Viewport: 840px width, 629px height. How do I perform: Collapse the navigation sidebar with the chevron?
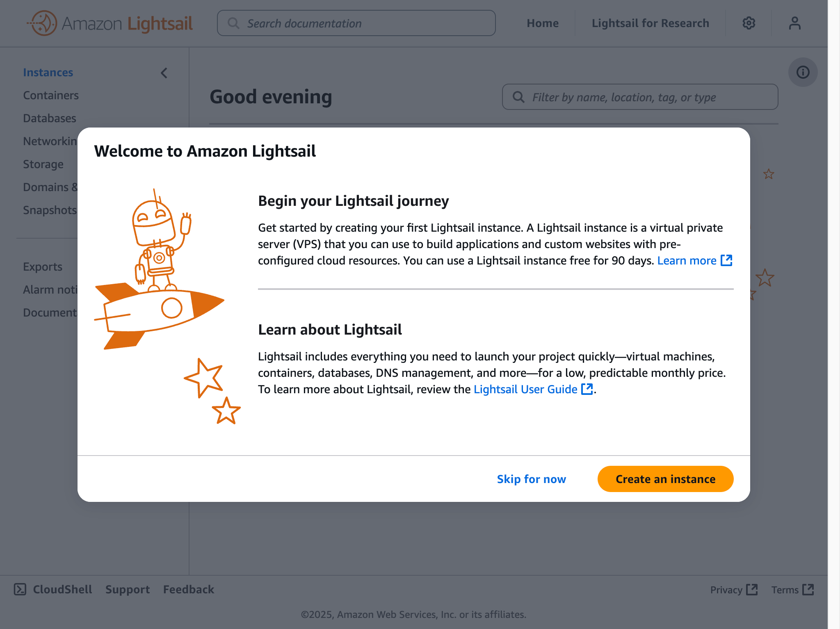click(164, 73)
